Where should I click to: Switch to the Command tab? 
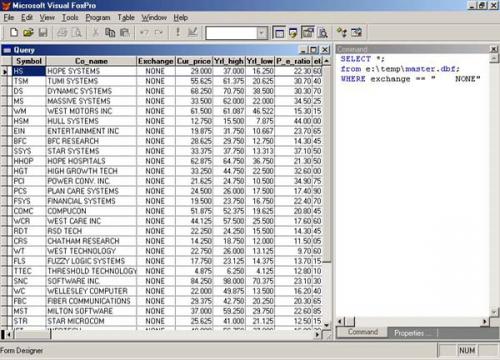(x=363, y=332)
